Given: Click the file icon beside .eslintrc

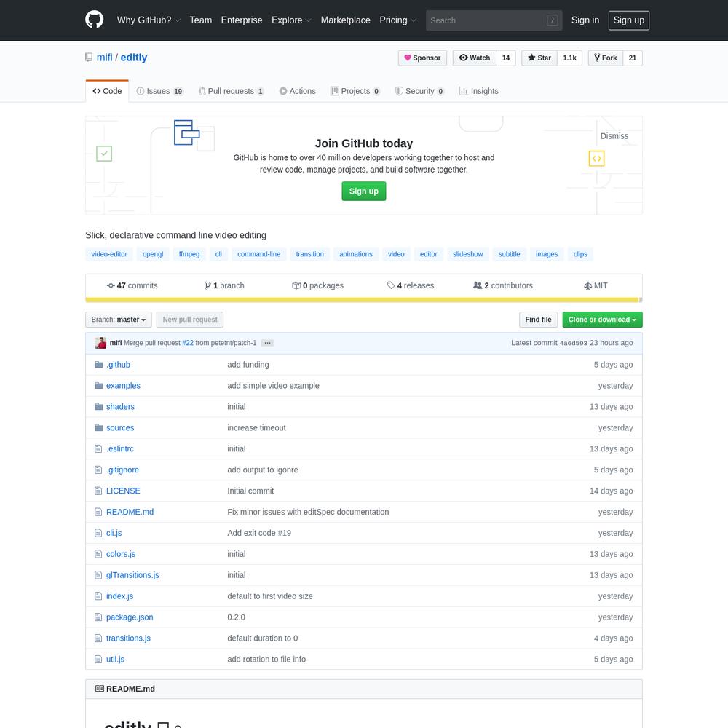Looking at the screenshot, I should pyautogui.click(x=98, y=448).
